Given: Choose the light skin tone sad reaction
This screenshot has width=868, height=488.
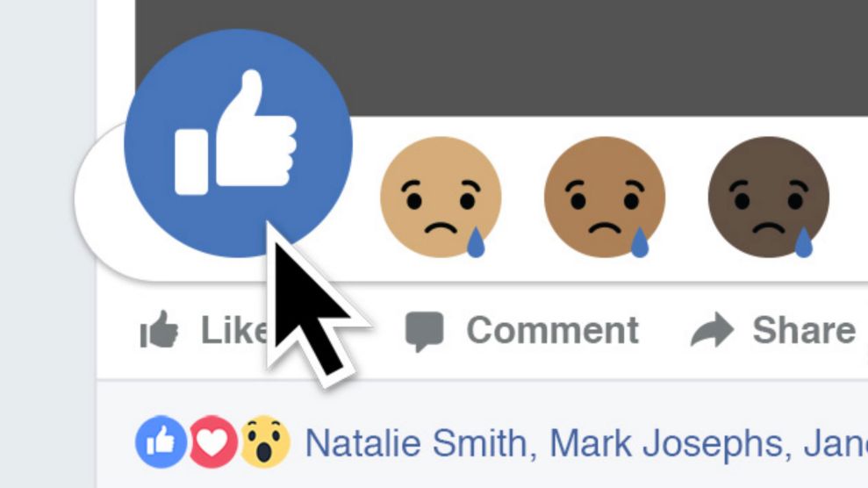Looking at the screenshot, I should pyautogui.click(x=441, y=197).
